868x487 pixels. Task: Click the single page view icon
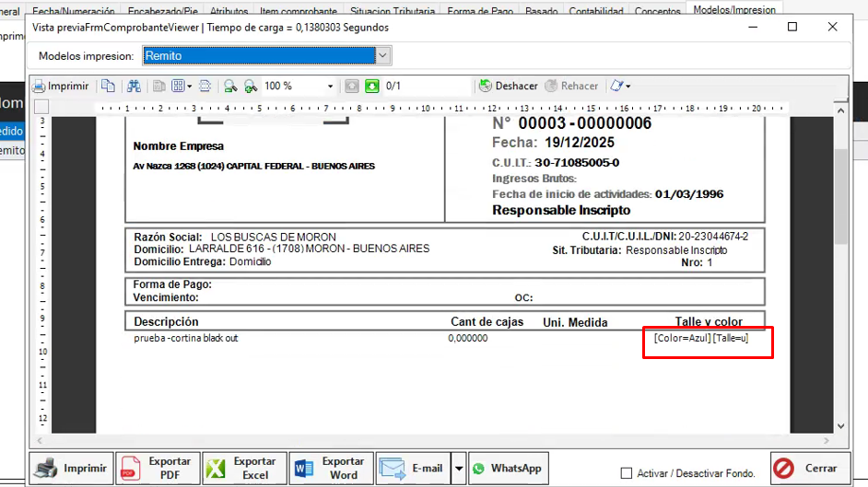158,86
